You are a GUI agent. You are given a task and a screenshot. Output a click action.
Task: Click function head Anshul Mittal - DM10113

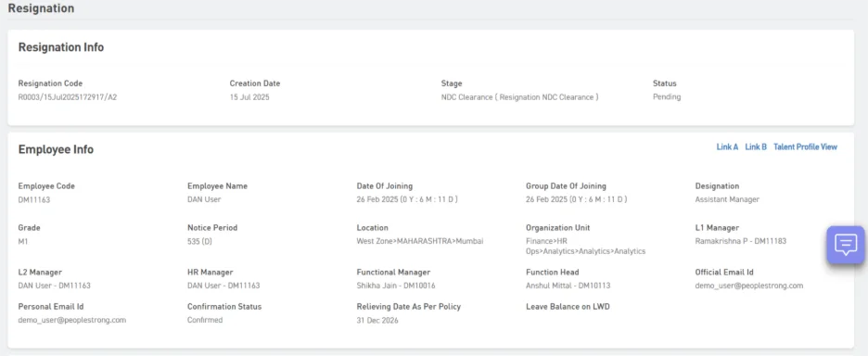568,286
